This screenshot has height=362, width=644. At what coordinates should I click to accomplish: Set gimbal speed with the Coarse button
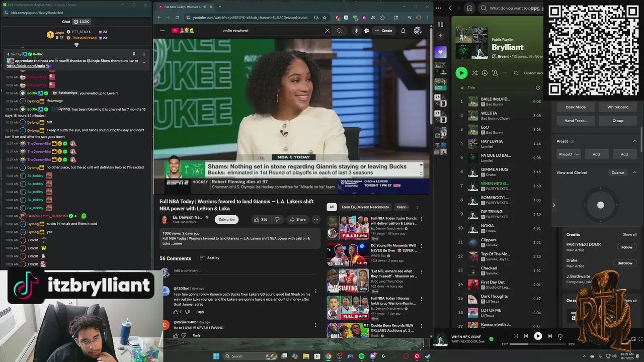[x=617, y=172]
